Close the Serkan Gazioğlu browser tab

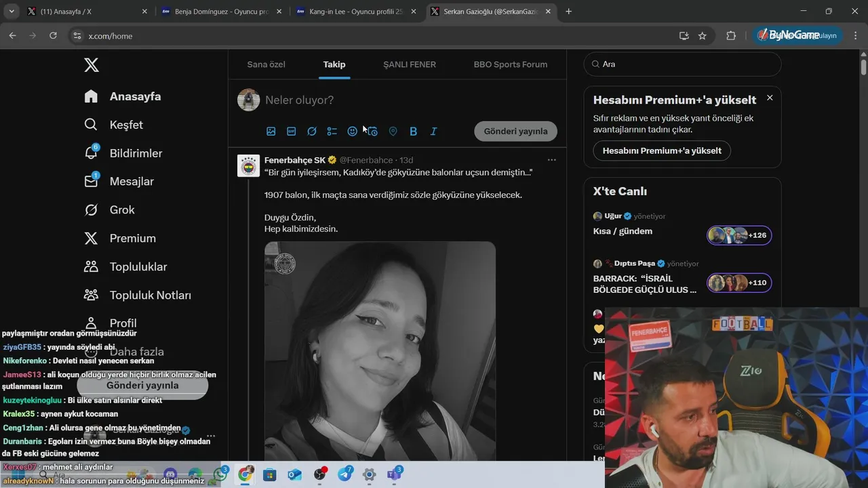click(x=548, y=12)
